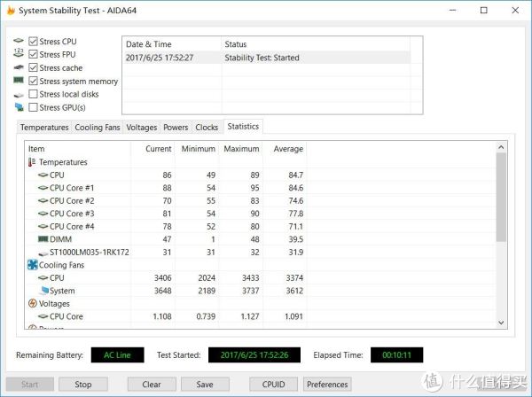
Task: Click the CPU fan minimum value '2024'
Action: [207, 278]
